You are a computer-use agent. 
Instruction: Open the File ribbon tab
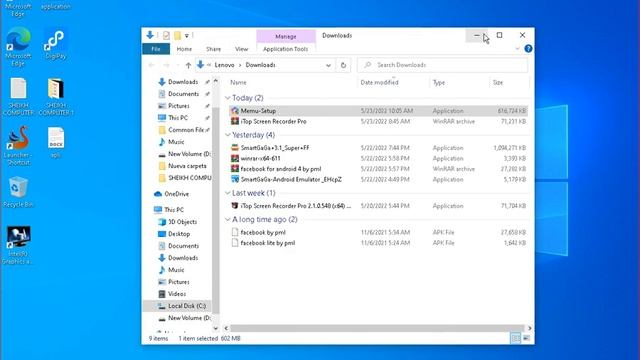(x=156, y=49)
